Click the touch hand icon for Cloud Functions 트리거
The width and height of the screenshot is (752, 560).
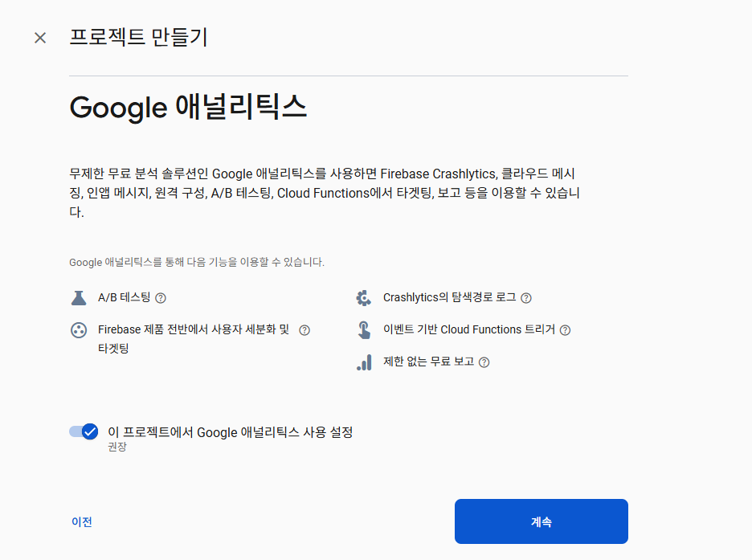pyautogui.click(x=364, y=330)
